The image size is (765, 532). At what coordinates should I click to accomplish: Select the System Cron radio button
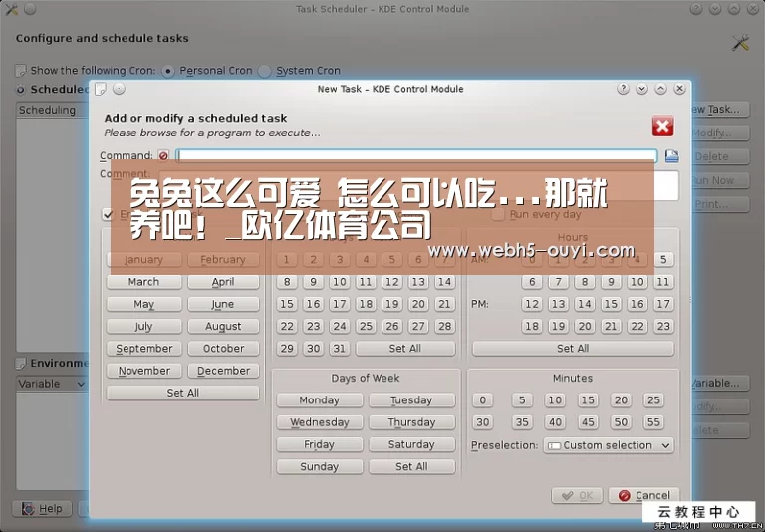coord(264,72)
